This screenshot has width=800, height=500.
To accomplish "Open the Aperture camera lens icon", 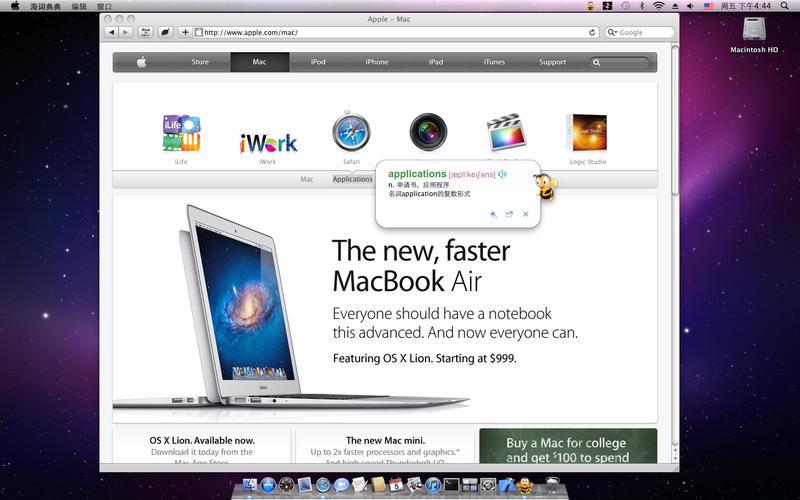I will pos(428,132).
